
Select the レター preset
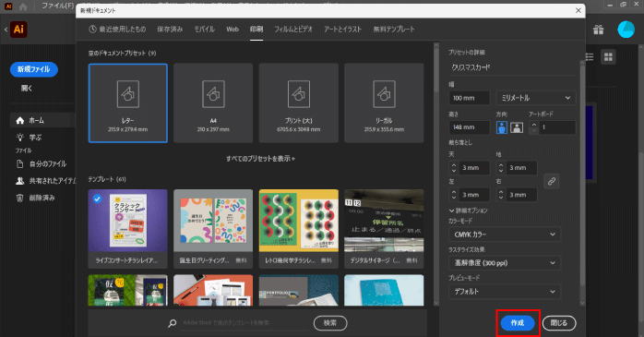click(127, 103)
